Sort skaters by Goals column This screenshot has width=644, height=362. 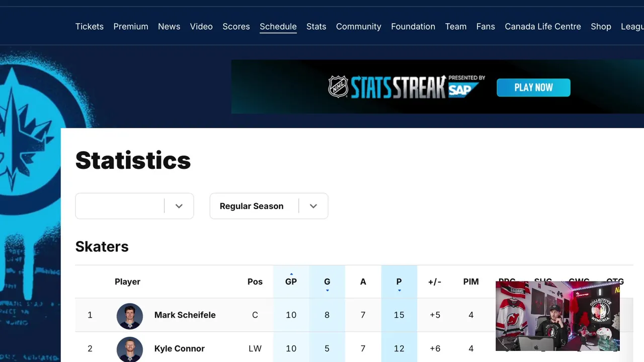tap(327, 282)
